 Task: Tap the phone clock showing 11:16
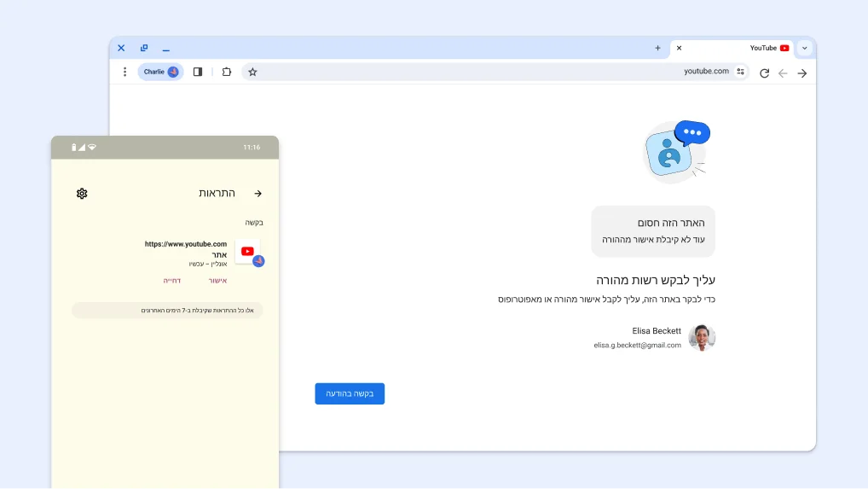(252, 148)
